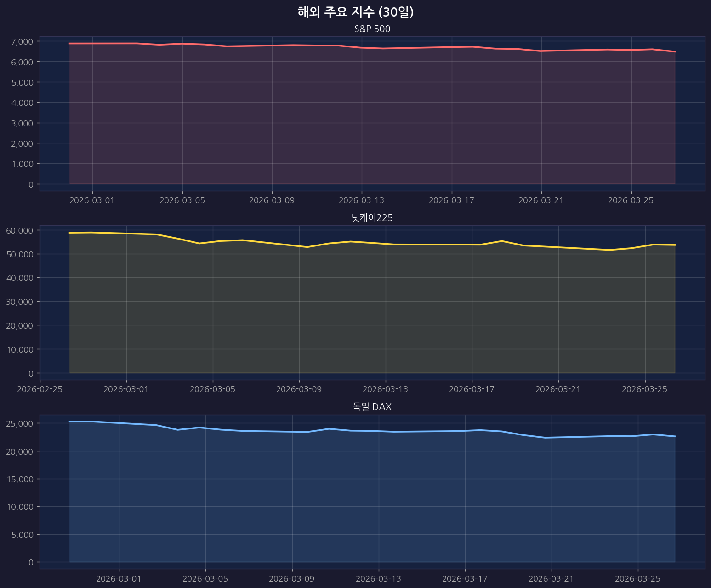Pick the 2026-03-21 date on 독일 DAX axis
The width and height of the screenshot is (711, 588).
(551, 578)
